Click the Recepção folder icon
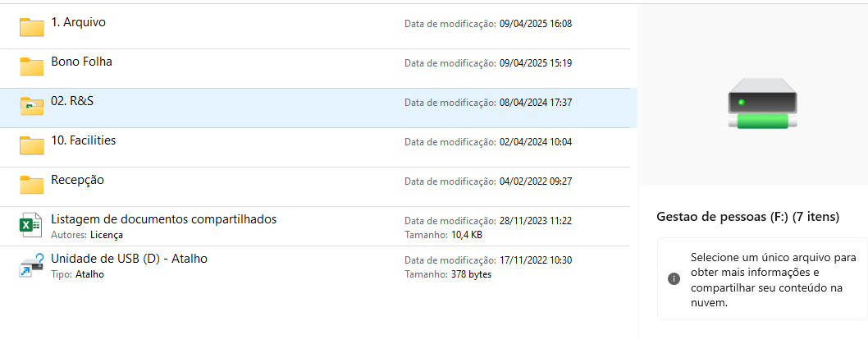The height and width of the screenshot is (340, 868). coord(31,185)
